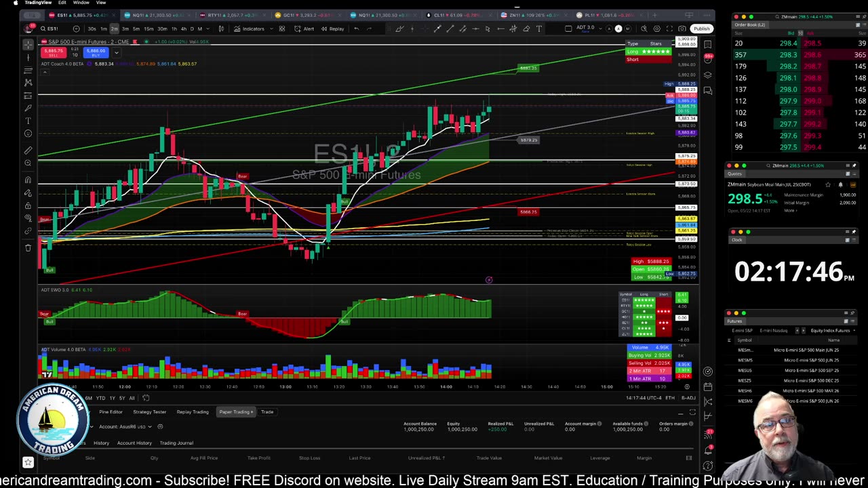
Task: Open the layout setup square icon
Action: pos(568,28)
